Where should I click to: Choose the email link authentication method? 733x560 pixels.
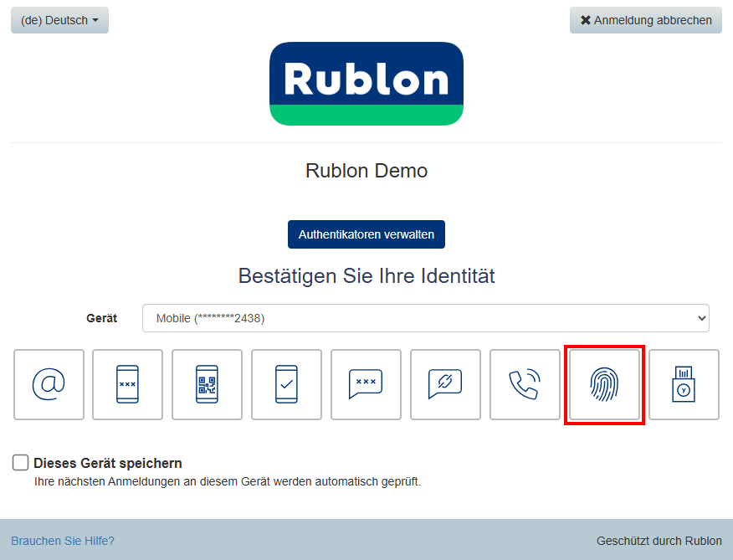pyautogui.click(x=49, y=384)
